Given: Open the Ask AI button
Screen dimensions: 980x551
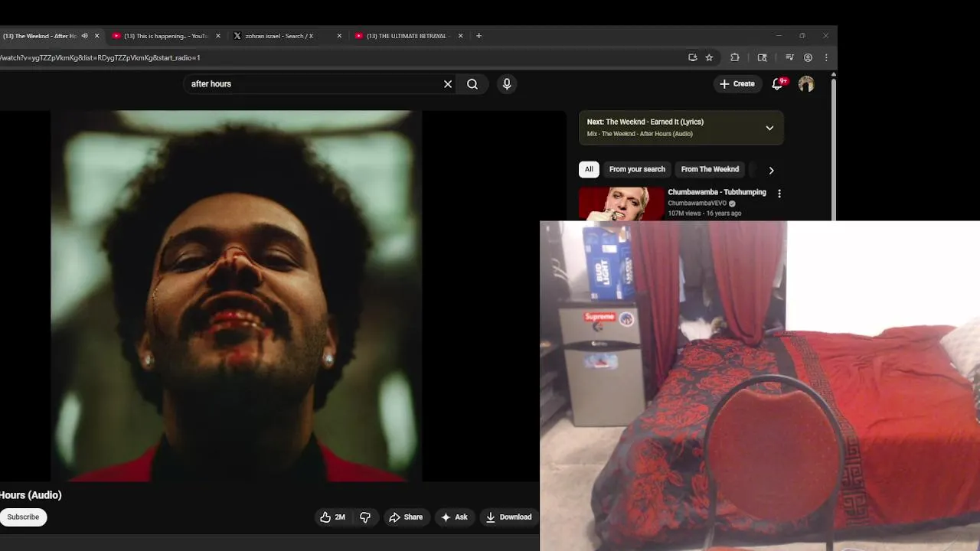Looking at the screenshot, I should (x=454, y=517).
